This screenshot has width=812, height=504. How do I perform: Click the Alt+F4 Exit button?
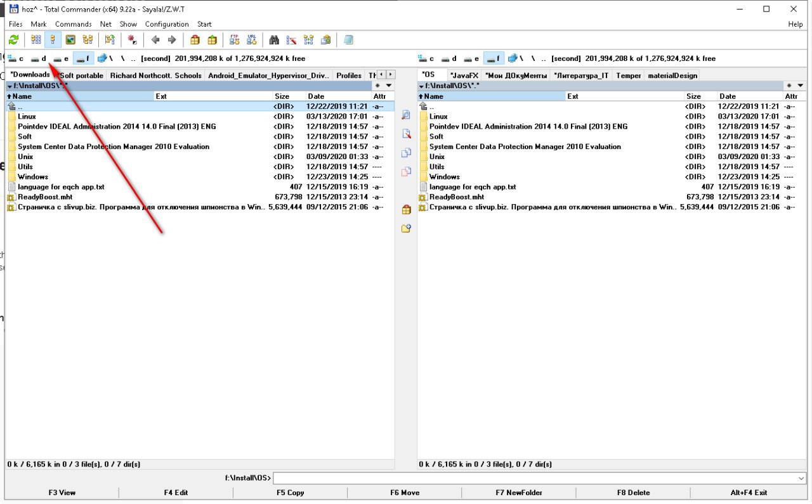749,493
